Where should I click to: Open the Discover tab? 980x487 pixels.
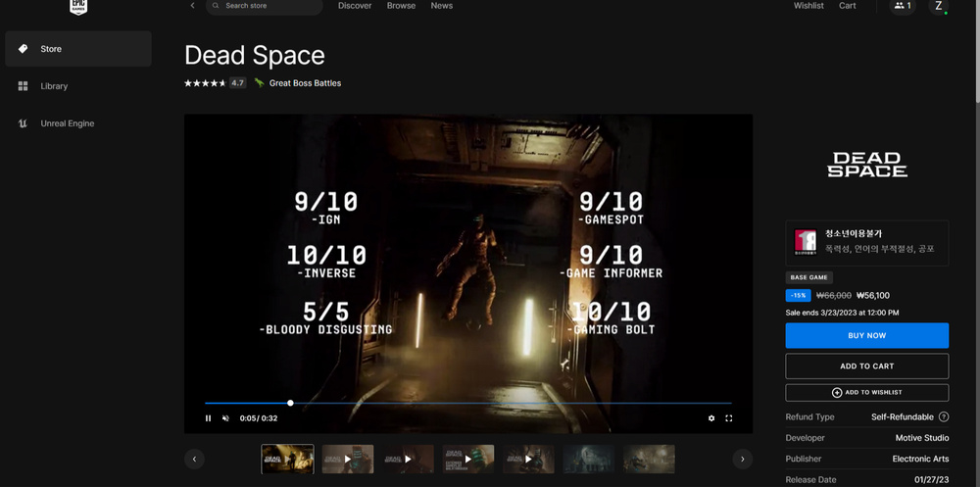pyautogui.click(x=355, y=6)
